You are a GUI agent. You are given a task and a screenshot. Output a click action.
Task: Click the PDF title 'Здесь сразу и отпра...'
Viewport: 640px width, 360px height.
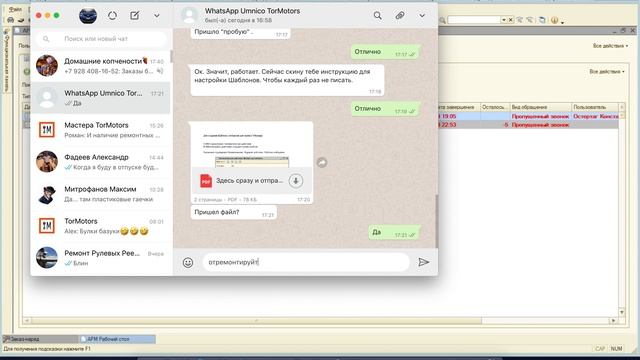click(x=249, y=180)
